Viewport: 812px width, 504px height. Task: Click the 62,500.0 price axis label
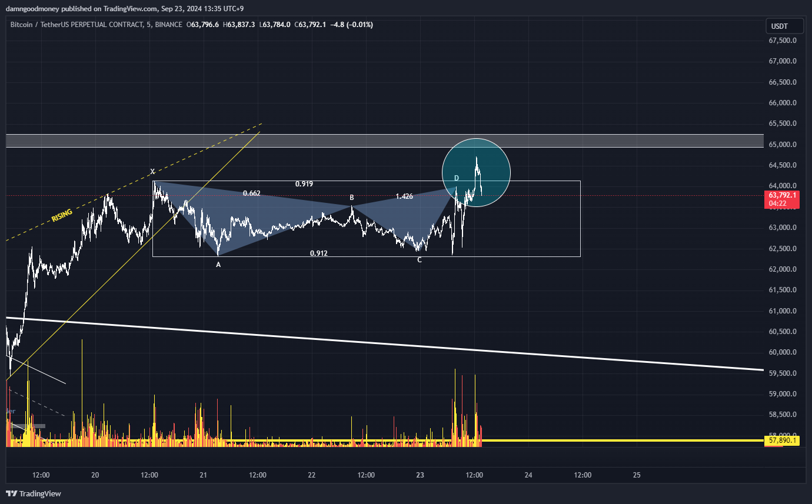[783, 249]
